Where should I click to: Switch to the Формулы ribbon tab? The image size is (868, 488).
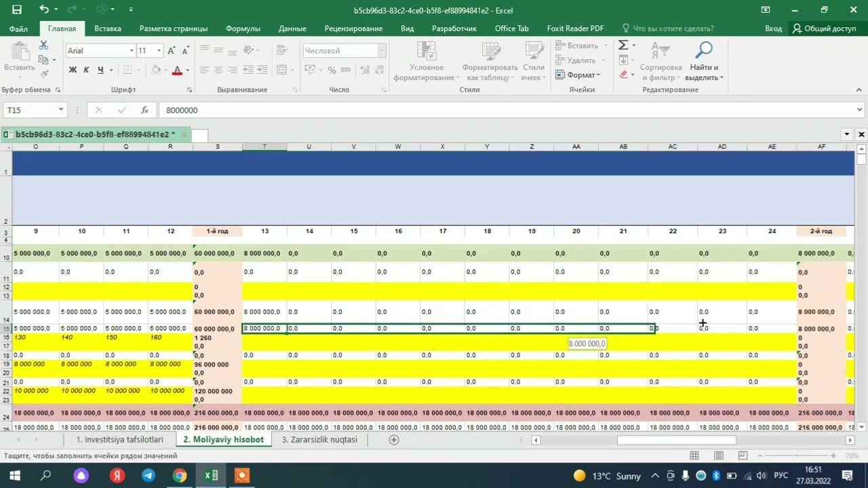tap(243, 28)
